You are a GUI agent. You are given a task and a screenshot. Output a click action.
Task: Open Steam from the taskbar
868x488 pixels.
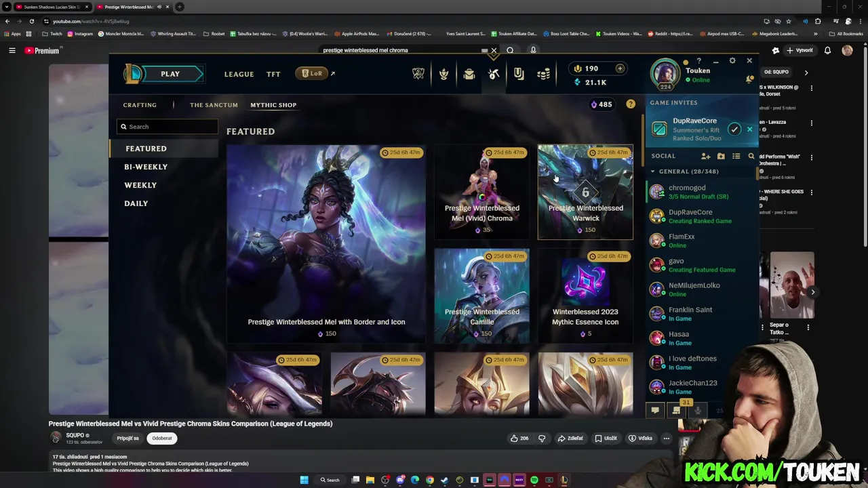[445, 480]
